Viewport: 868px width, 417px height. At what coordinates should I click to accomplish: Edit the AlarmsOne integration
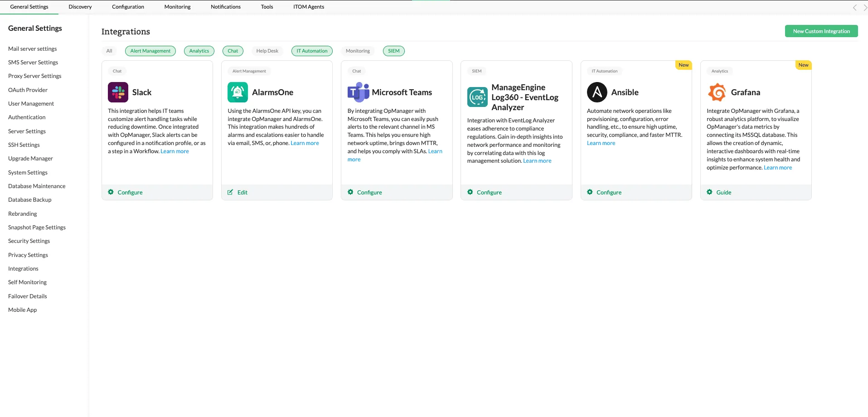click(242, 192)
